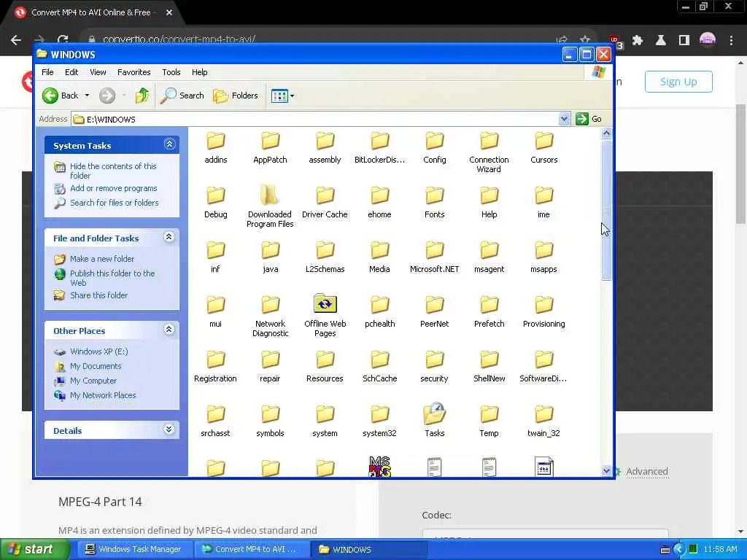Toggle the Folders pane button
This screenshot has width=747, height=560.
tap(236, 96)
